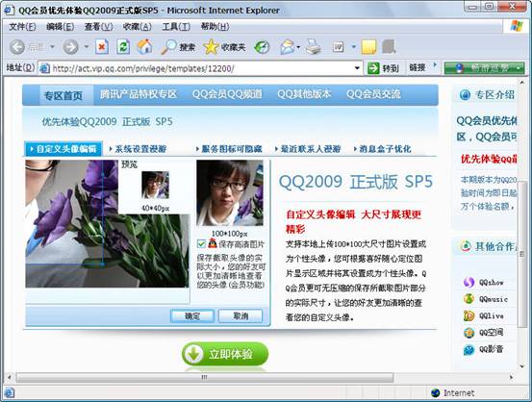Open the Search (搜索) magnifier button
This screenshot has height=402, width=532.
[x=179, y=47]
